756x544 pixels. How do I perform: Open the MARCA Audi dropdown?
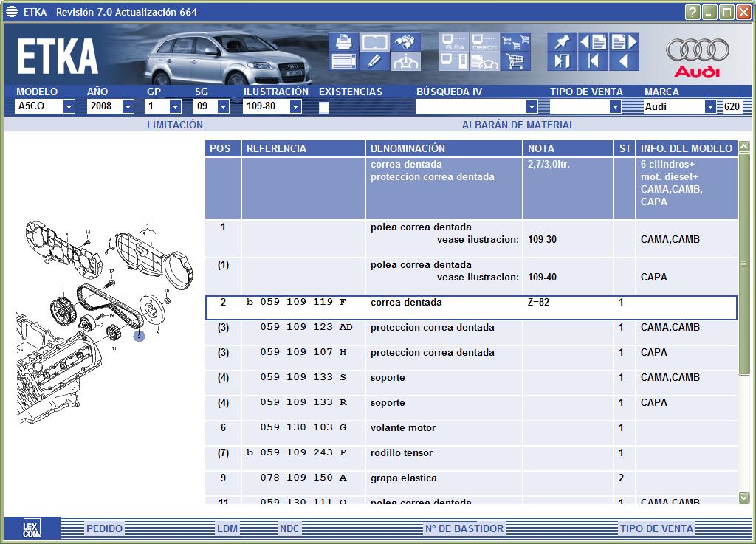point(710,106)
